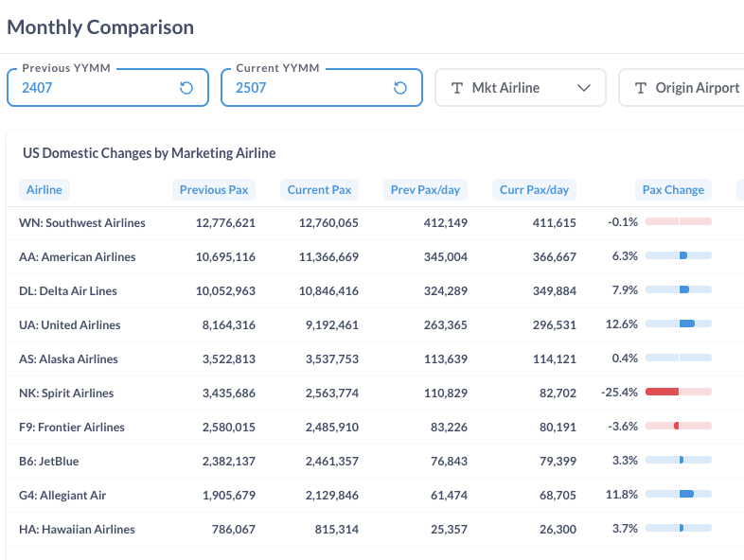Click Alaska previous pax value 3,522,813

click(229, 359)
